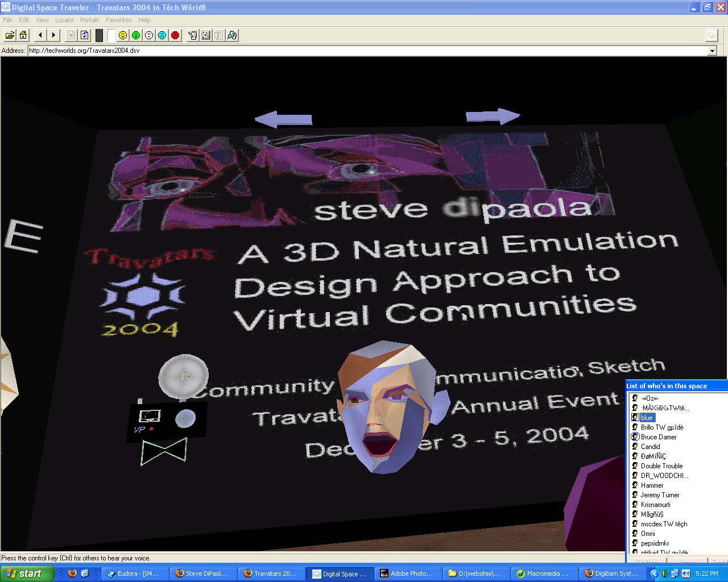Select 'Double Trouble' in the user list
The image size is (728, 582).
coord(661,466)
